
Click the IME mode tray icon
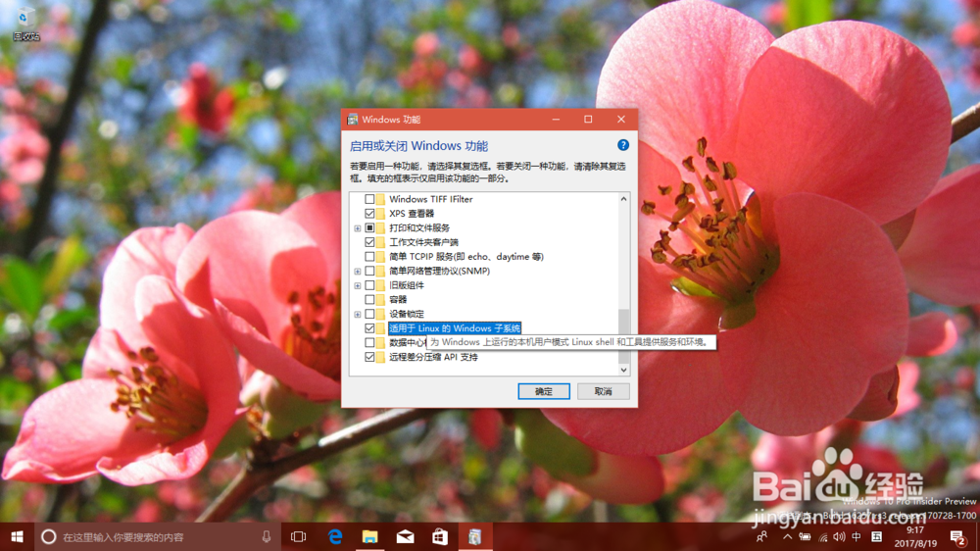click(877, 536)
